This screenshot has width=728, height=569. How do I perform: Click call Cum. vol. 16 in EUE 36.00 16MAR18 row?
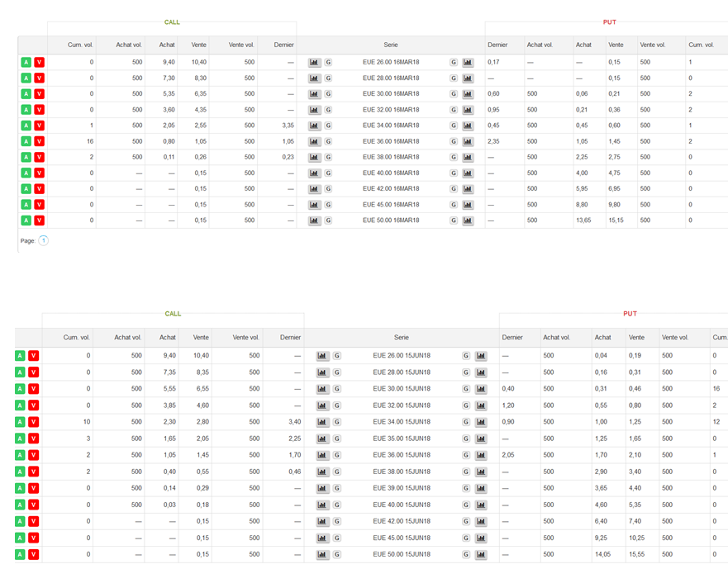pyautogui.click(x=90, y=141)
